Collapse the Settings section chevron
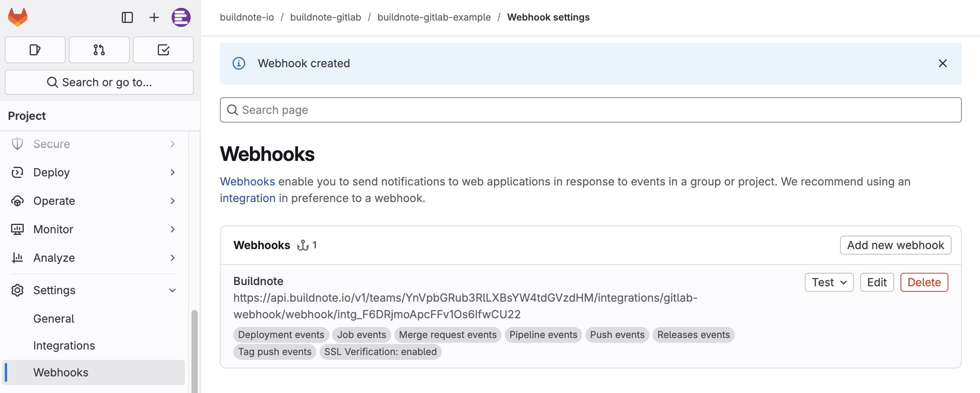980x393 pixels. coord(173,290)
